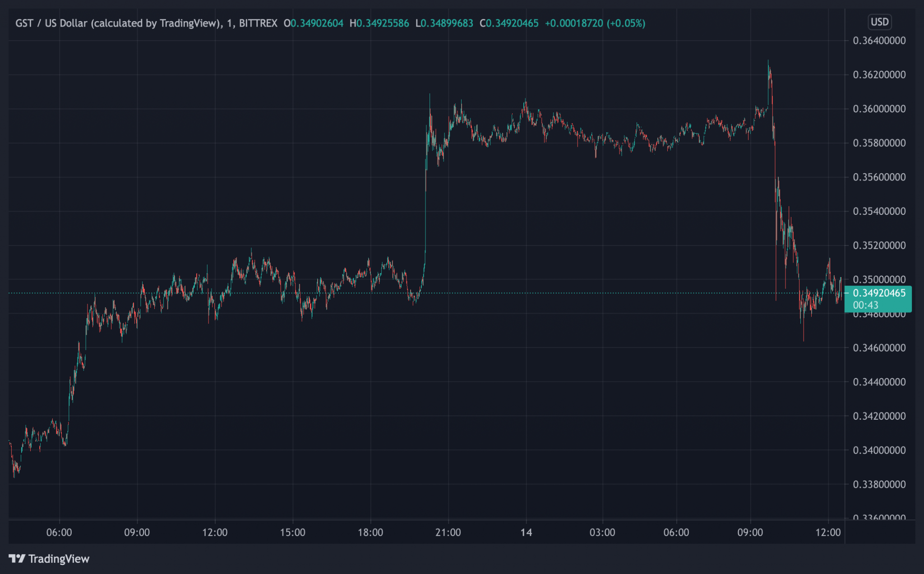This screenshot has width=924, height=574.
Task: Click the current price label 0.34920465
Action: (879, 293)
